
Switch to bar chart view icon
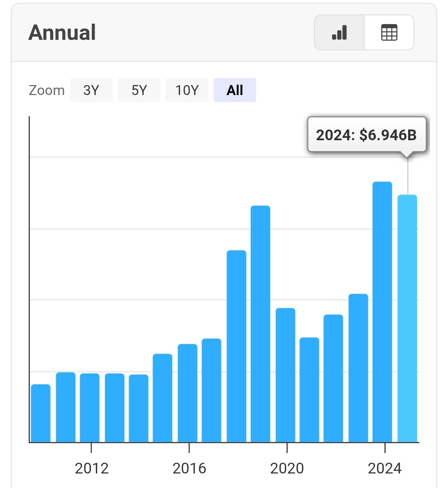(339, 32)
